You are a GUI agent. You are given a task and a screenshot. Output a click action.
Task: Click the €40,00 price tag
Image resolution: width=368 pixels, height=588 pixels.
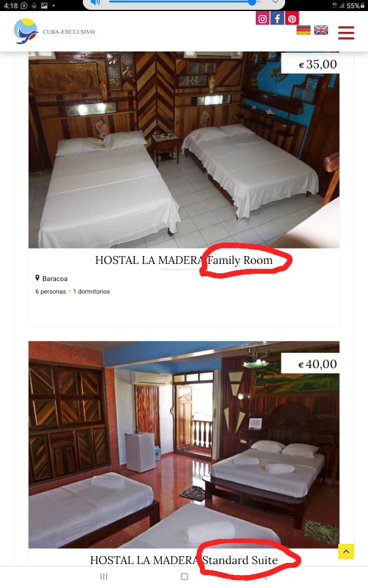(318, 364)
